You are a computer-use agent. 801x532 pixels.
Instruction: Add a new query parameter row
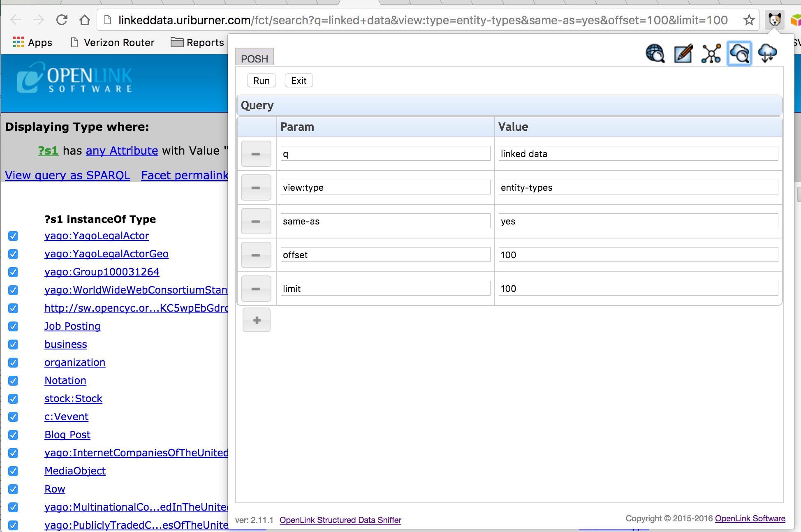(256, 320)
